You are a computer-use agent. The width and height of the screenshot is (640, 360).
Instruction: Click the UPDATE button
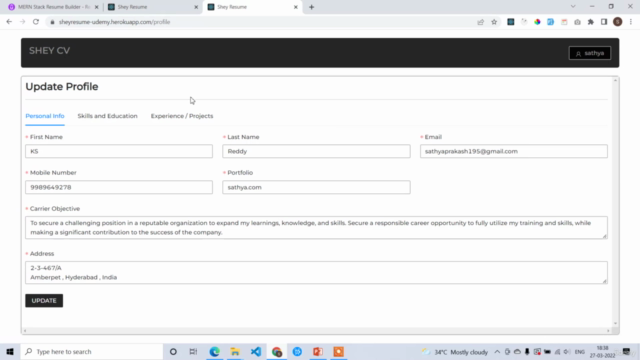coord(44,300)
